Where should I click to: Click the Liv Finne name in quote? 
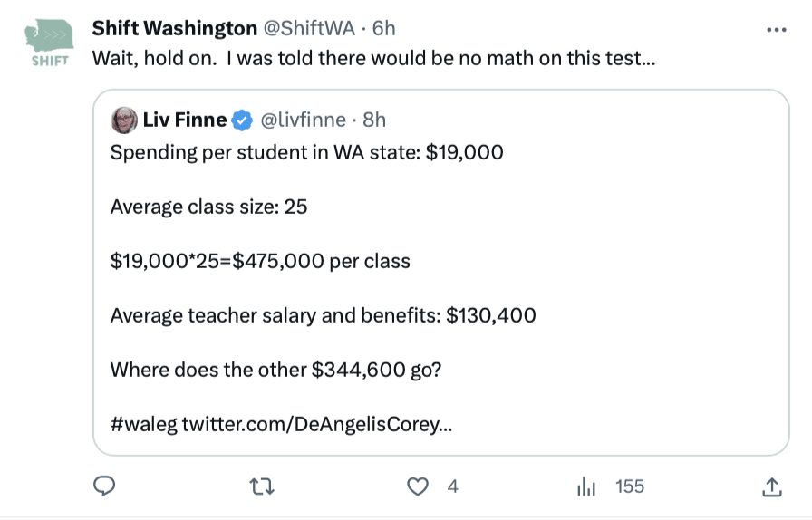coord(184,120)
